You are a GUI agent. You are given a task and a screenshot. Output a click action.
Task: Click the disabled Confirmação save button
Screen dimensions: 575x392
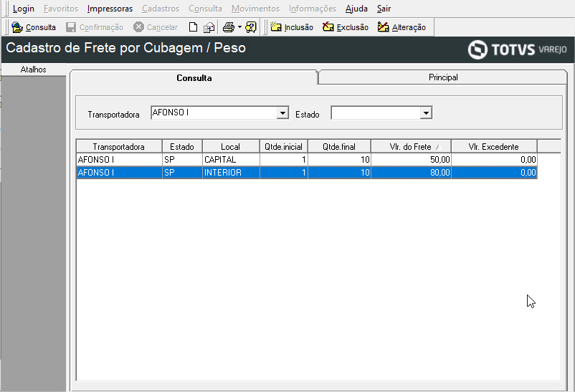click(95, 27)
